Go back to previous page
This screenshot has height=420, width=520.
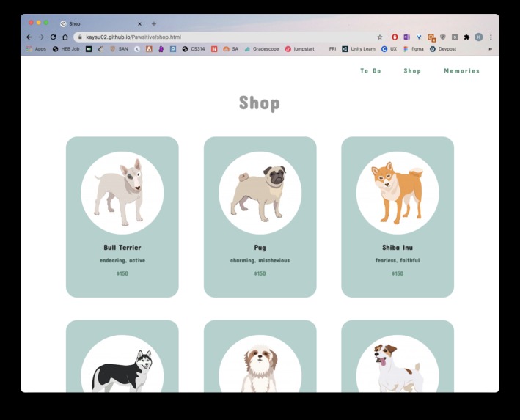point(29,37)
